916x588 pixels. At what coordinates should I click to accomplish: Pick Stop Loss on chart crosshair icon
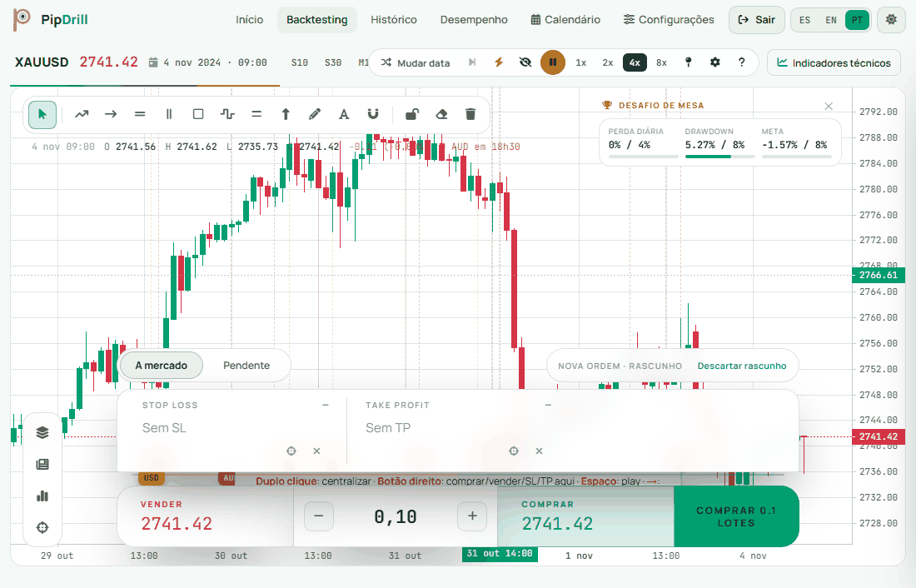[x=291, y=451]
